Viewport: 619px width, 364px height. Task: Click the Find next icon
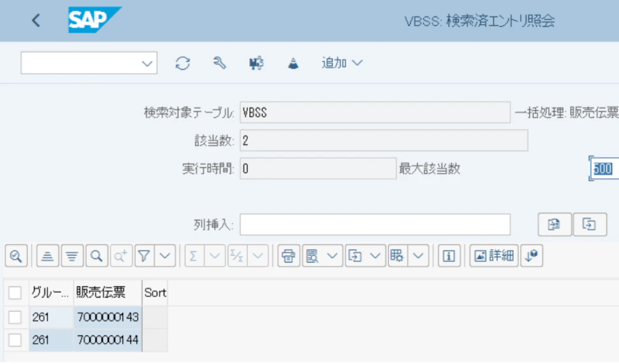coord(120,256)
